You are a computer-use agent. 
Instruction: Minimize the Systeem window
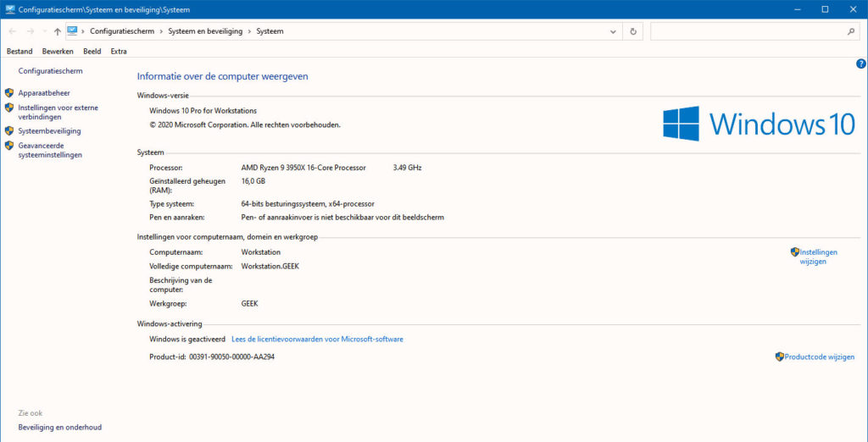click(x=798, y=8)
